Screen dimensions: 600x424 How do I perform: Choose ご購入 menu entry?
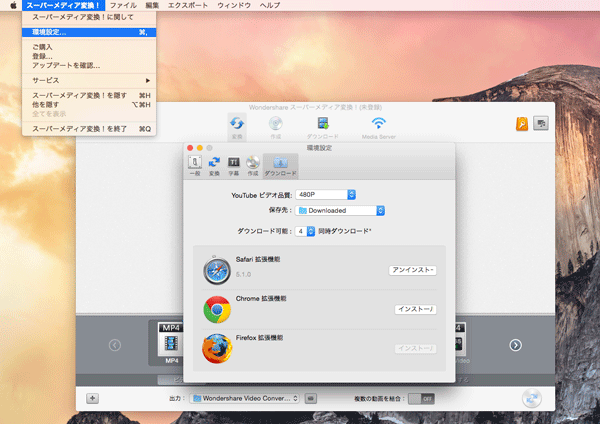click(x=89, y=47)
